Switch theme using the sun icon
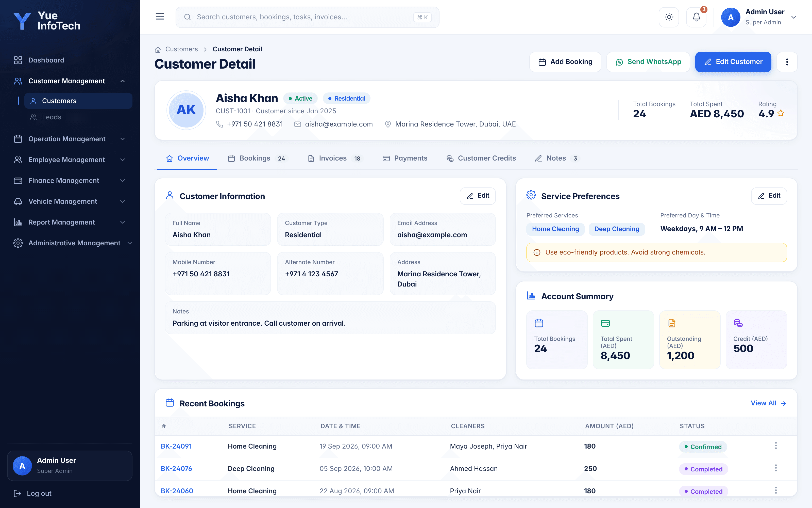This screenshot has height=508, width=812. point(669,17)
